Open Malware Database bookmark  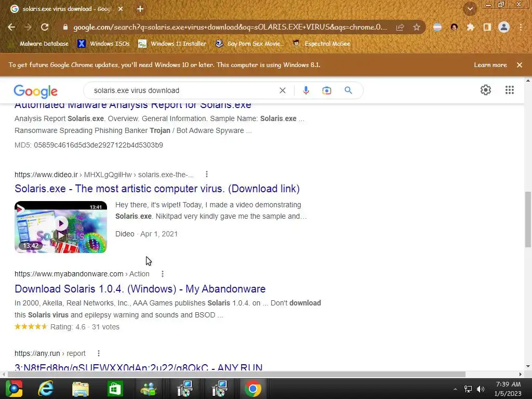click(x=44, y=44)
